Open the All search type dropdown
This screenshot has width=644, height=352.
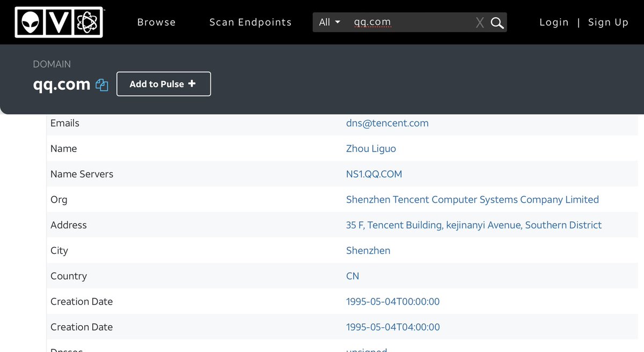[330, 22]
